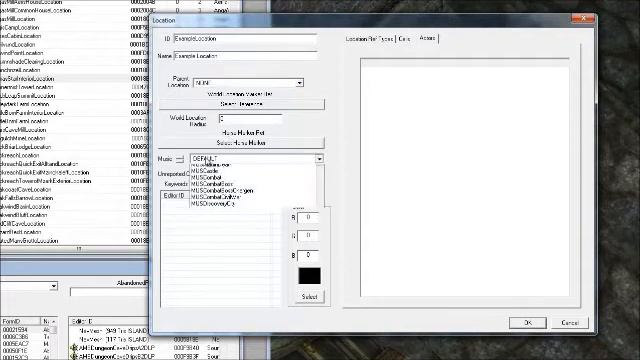Choose MUSDiscoveryCity from music list
The image size is (640, 360).
(x=213, y=203)
